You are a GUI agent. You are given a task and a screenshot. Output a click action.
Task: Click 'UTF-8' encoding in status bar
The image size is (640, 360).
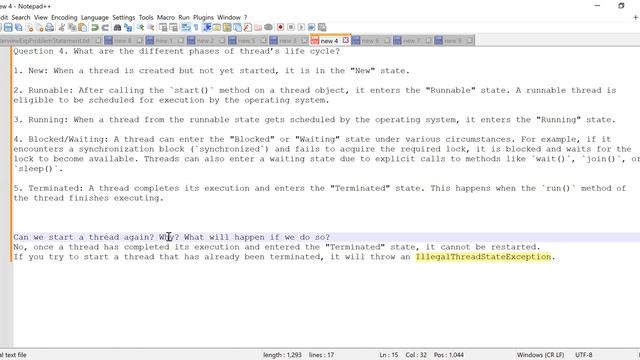tap(584, 355)
